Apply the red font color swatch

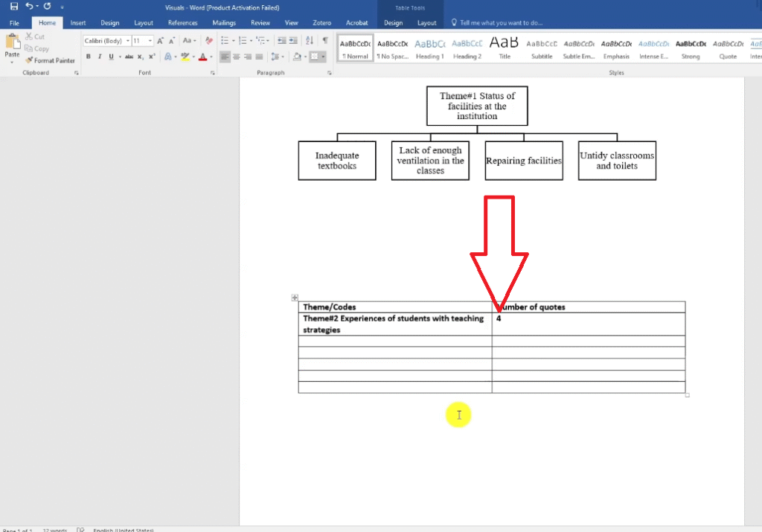point(202,57)
